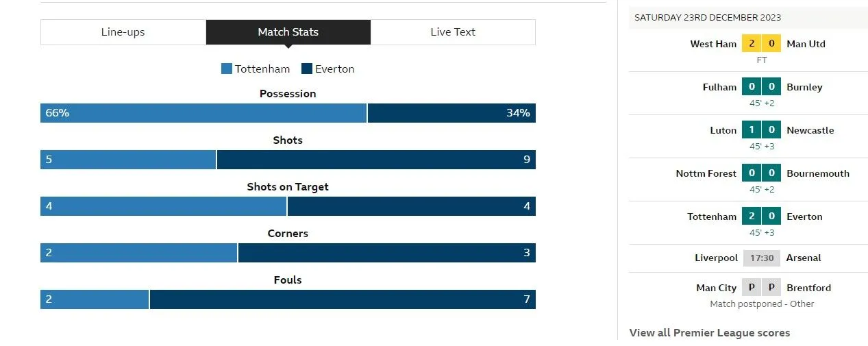Select the Match Stats tab
Screen dimensions: 868x346
(288, 32)
